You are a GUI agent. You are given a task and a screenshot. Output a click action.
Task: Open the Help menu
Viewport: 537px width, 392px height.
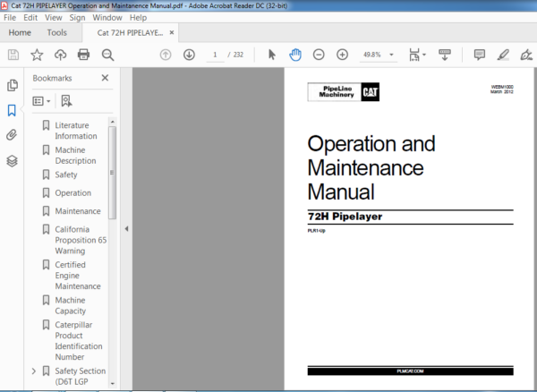[138, 18]
